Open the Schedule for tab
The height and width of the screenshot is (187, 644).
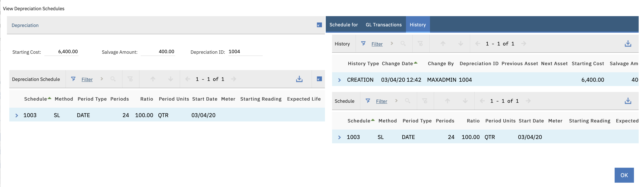tap(344, 25)
